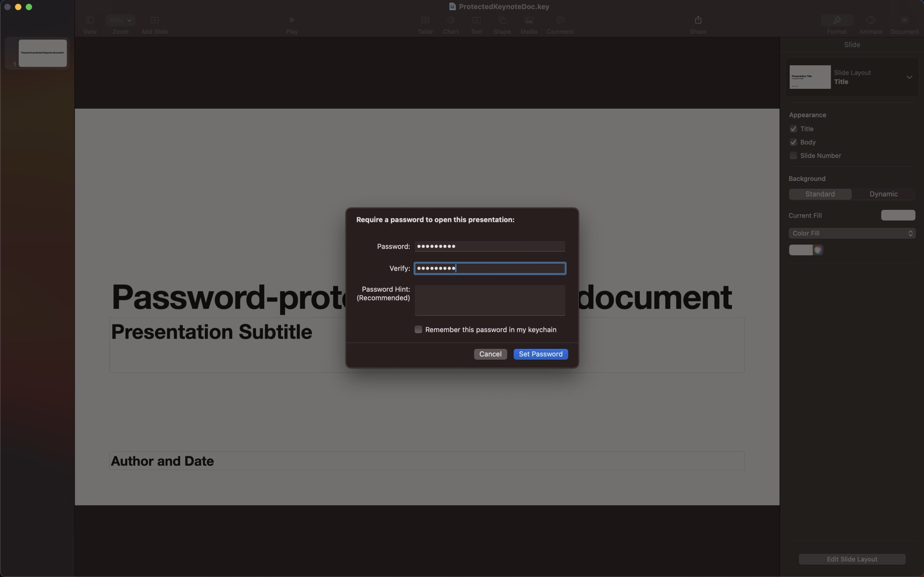
Task: Click the yellow minimize window button
Action: (x=18, y=7)
